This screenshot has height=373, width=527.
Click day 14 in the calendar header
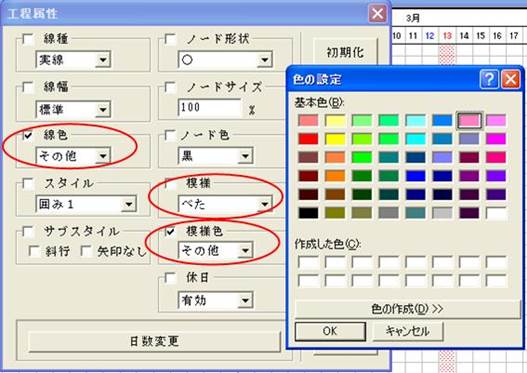coord(464,36)
